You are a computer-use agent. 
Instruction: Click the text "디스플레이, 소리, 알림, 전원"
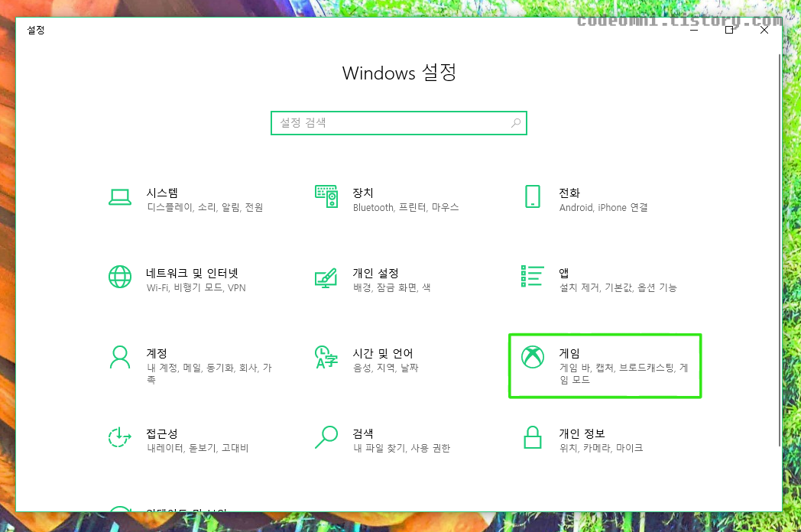point(205,207)
